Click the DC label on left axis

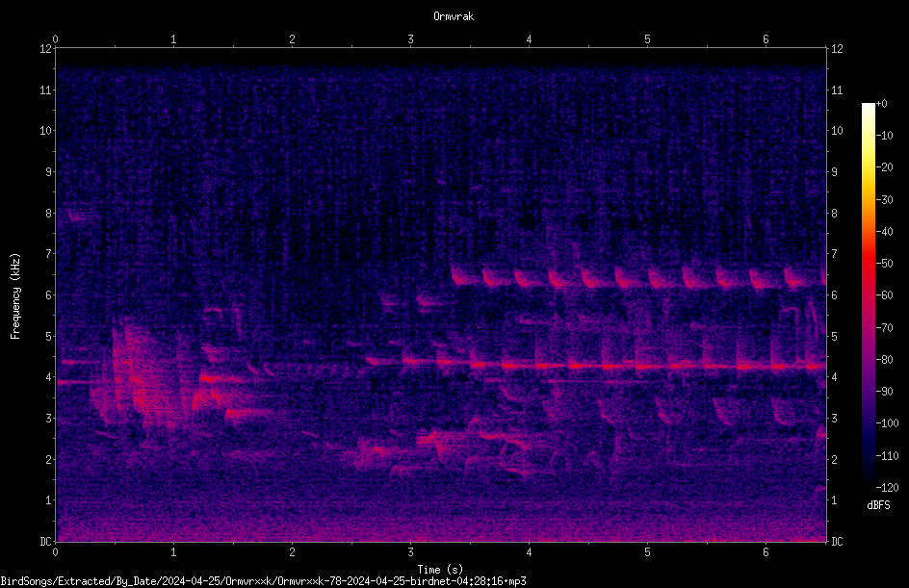45,541
